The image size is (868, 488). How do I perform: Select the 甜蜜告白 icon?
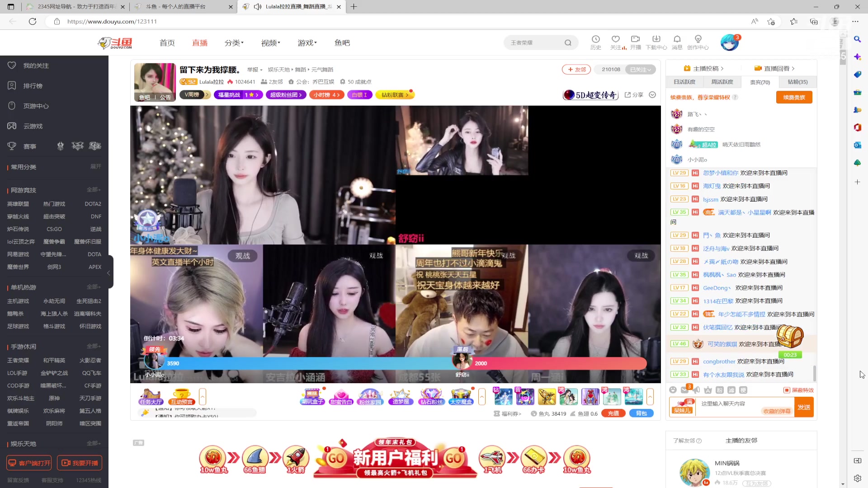point(341,395)
